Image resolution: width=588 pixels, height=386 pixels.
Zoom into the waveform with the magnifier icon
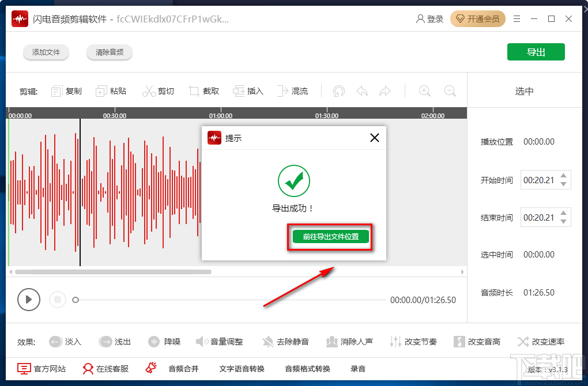coord(424,90)
